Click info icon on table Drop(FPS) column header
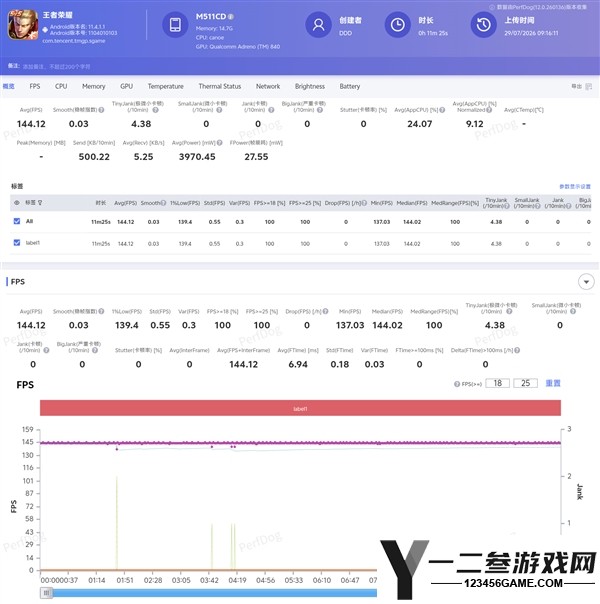This screenshot has width=600, height=604. [364, 203]
